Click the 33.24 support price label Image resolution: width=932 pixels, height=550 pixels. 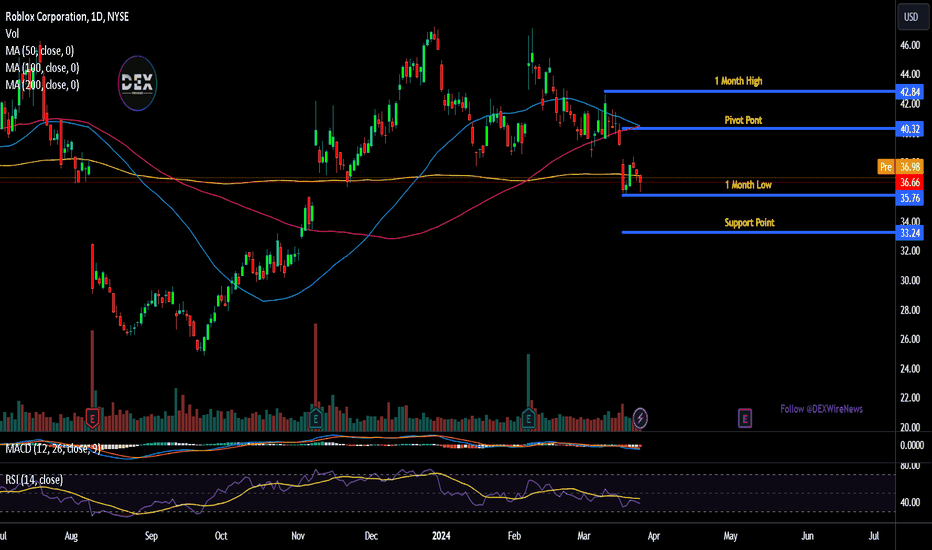coord(909,233)
